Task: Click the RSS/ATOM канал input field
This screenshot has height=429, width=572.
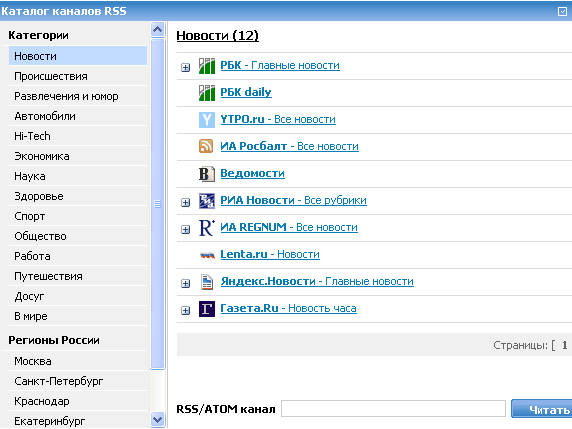Action: coord(393,409)
